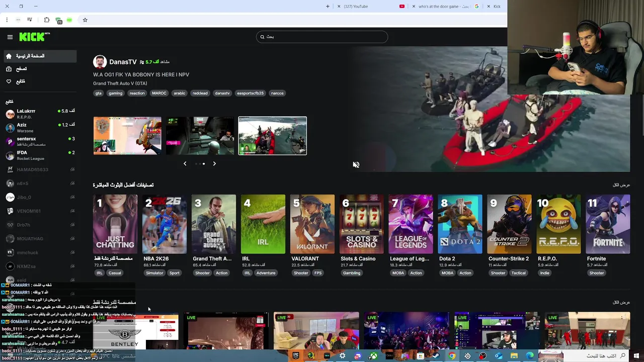Viewport: 644px width, 362px height.
Task: Open sentersx channel in sidebar
Action: (40, 141)
